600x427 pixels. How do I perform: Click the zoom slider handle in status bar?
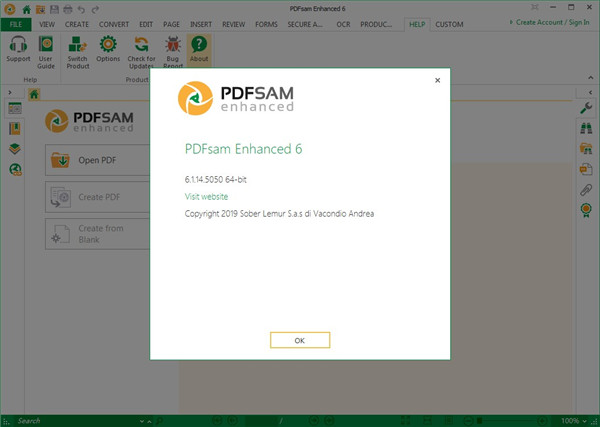pos(479,421)
